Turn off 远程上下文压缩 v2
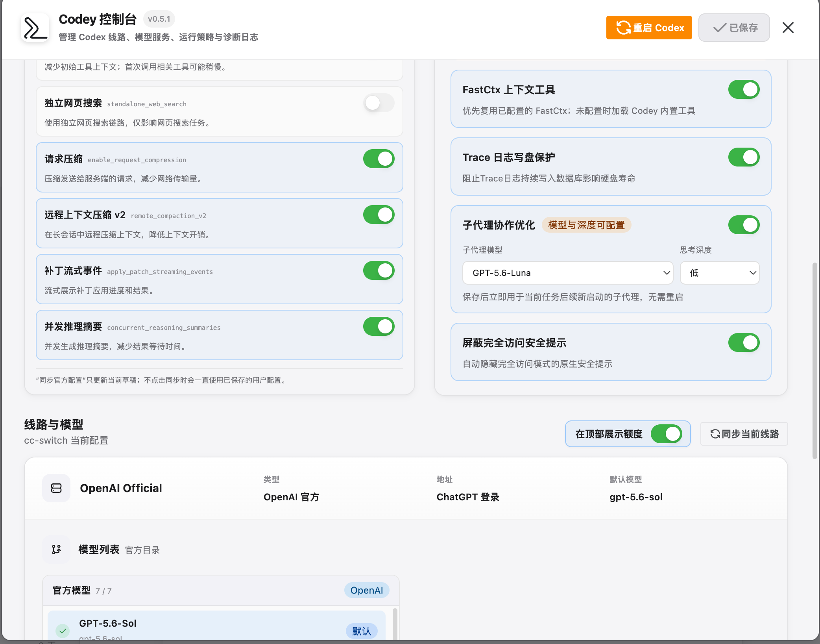Screen dimensions: 820x644 [379, 215]
